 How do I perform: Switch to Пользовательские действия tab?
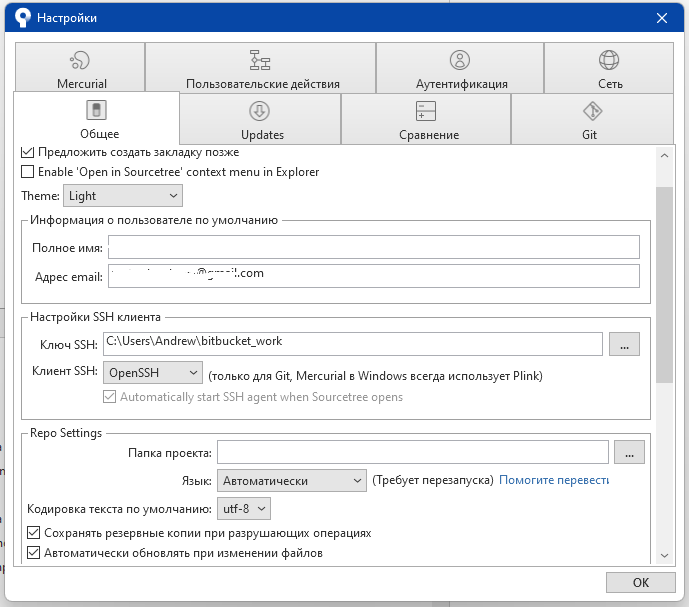[x=261, y=68]
